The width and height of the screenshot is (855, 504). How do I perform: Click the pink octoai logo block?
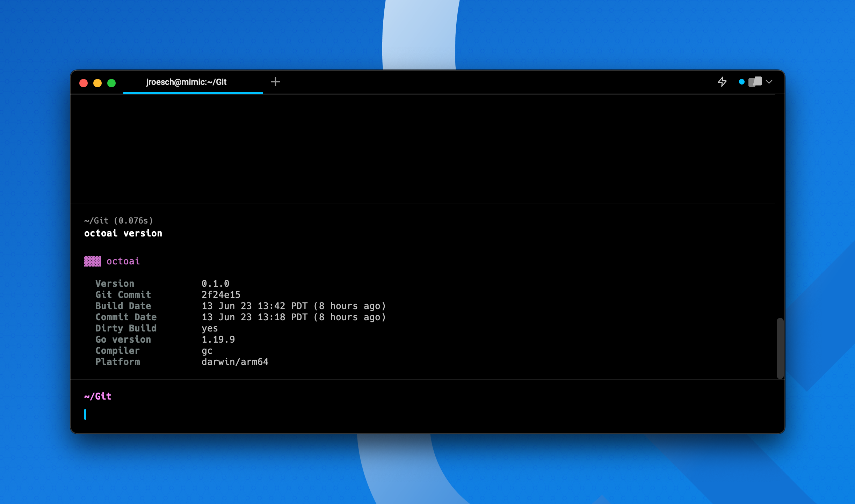[x=93, y=261]
